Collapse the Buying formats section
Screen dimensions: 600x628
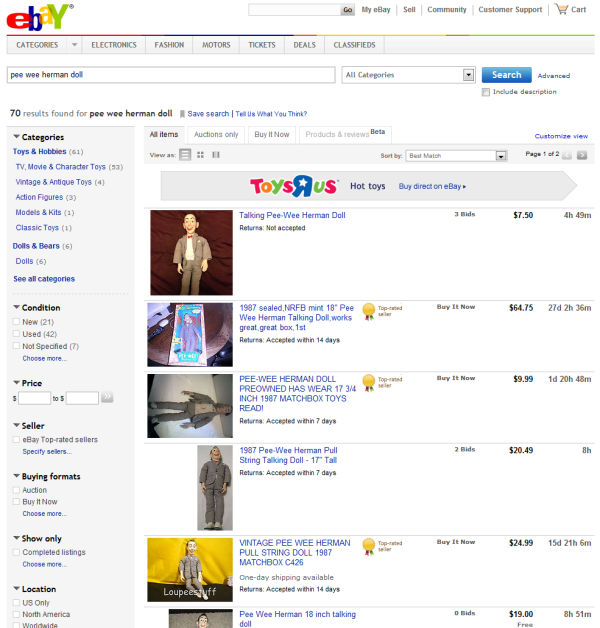(16, 476)
